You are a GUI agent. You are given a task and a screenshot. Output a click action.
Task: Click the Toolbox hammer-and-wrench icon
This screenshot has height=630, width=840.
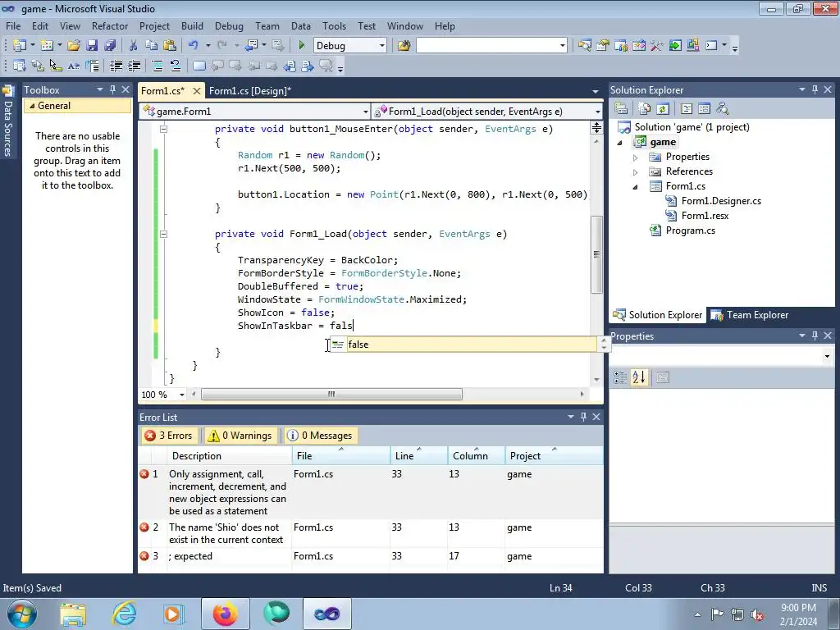click(x=657, y=46)
